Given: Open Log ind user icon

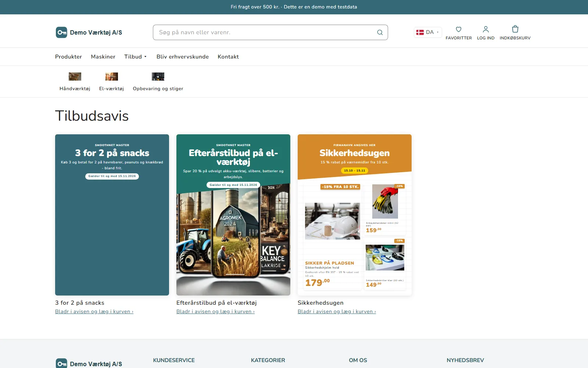Looking at the screenshot, I should (486, 29).
